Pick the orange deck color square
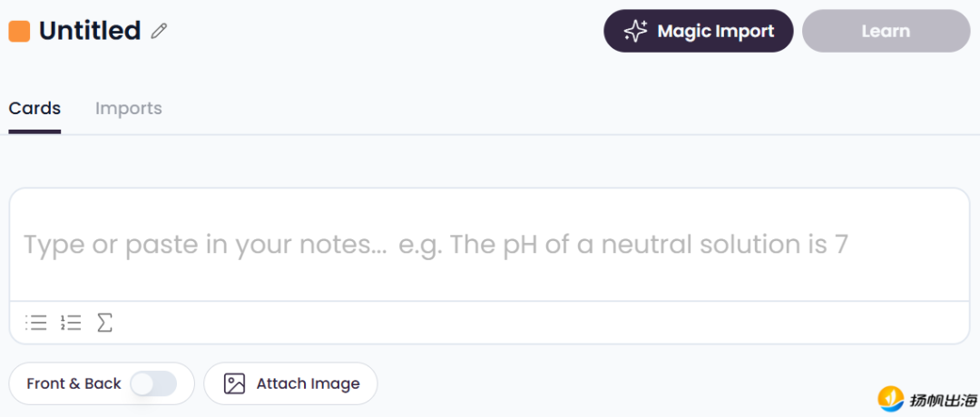Image resolution: width=980 pixels, height=417 pixels. tap(19, 31)
